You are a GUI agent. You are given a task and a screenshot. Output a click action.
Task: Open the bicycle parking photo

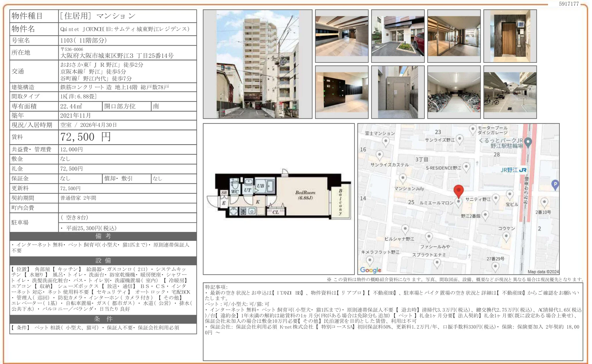point(454,92)
